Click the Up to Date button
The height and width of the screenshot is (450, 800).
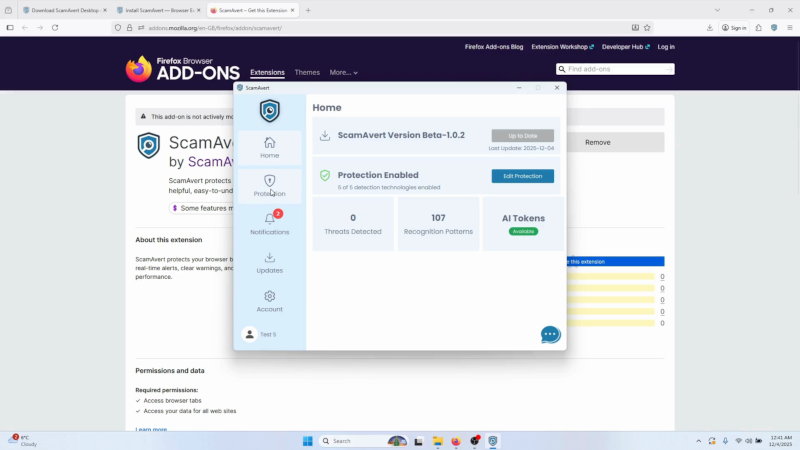(522, 135)
